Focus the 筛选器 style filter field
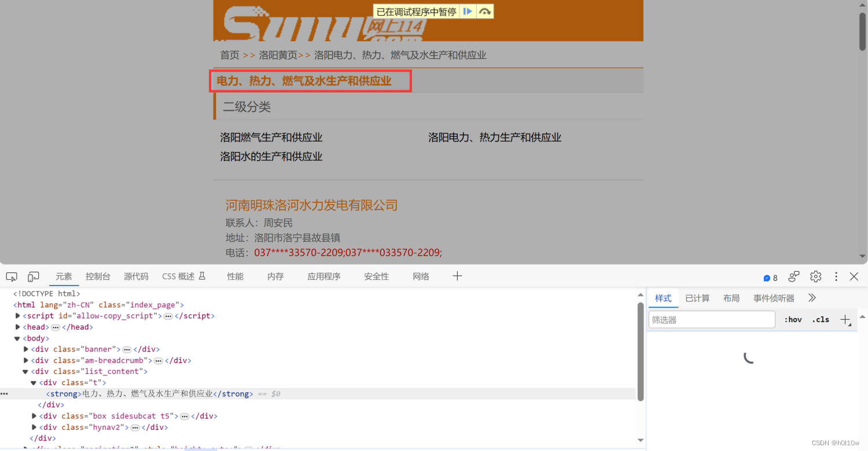Viewport: 868px width, 451px height. [x=712, y=320]
